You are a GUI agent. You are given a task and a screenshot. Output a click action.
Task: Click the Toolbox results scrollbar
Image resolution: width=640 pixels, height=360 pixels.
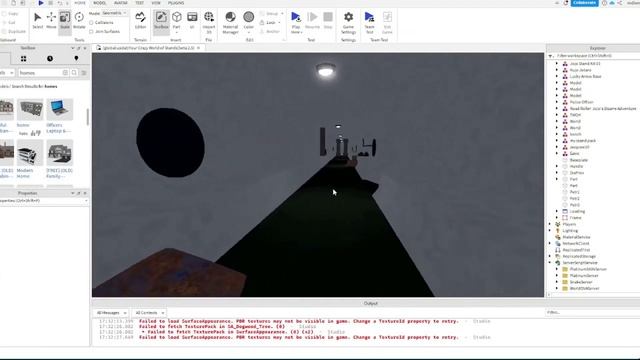tap(87, 117)
